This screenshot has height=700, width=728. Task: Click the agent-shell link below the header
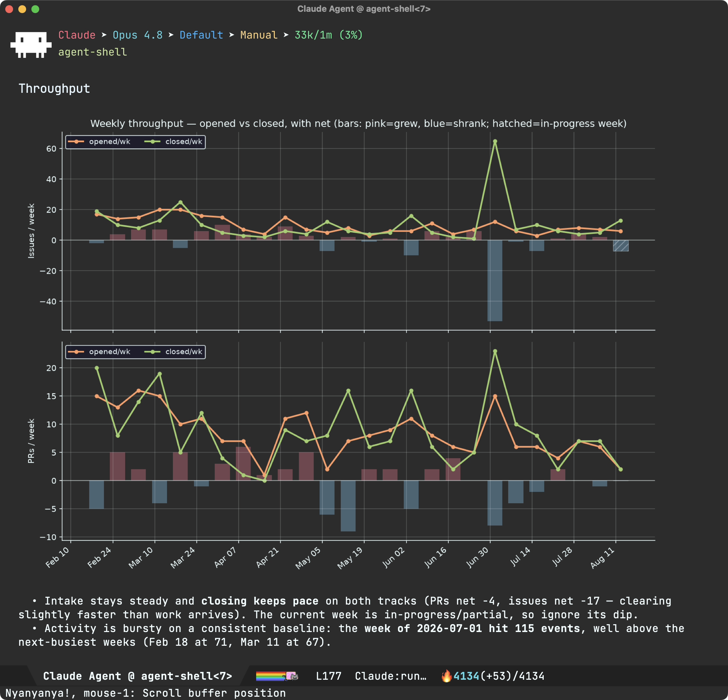(92, 52)
